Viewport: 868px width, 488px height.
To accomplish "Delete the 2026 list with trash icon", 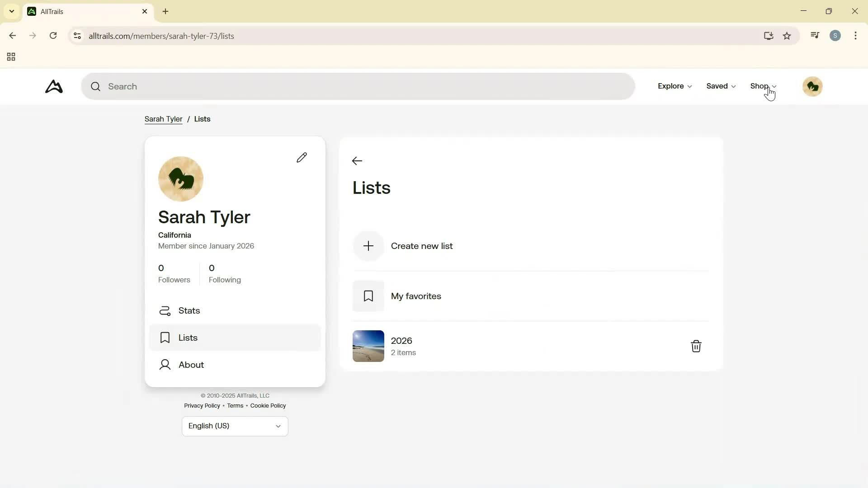I will tap(696, 346).
